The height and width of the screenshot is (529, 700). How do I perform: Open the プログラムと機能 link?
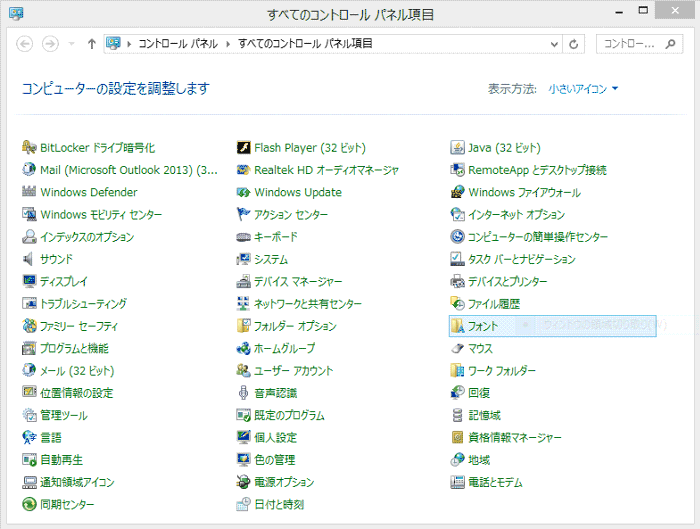pos(75,348)
